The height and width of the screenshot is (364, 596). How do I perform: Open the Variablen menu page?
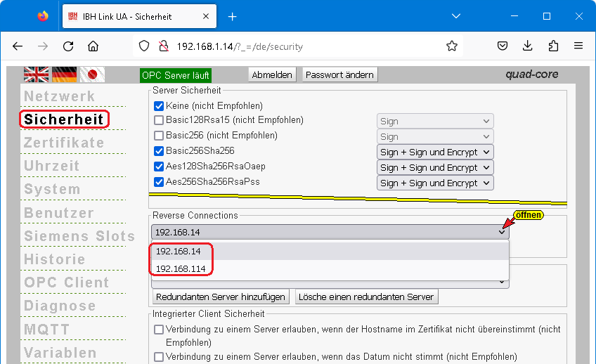[60, 353]
